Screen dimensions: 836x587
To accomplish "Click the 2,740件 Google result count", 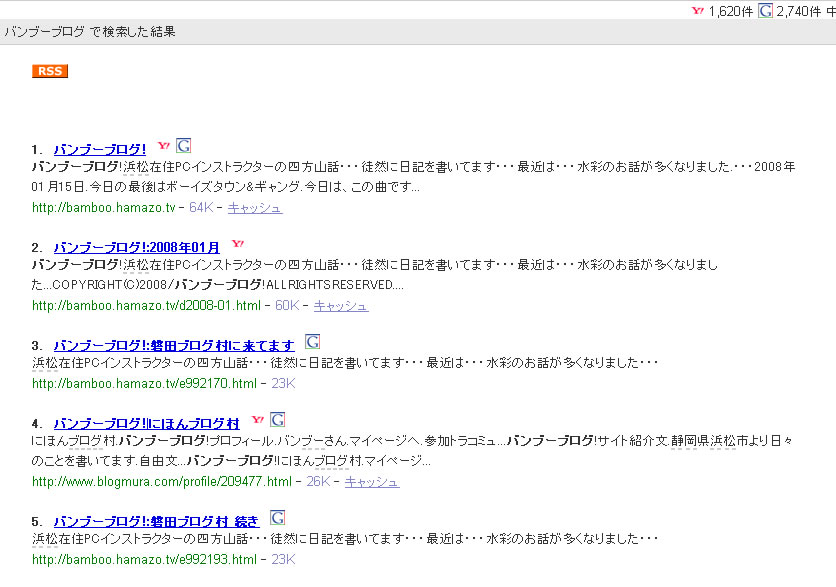I will 798,11.
